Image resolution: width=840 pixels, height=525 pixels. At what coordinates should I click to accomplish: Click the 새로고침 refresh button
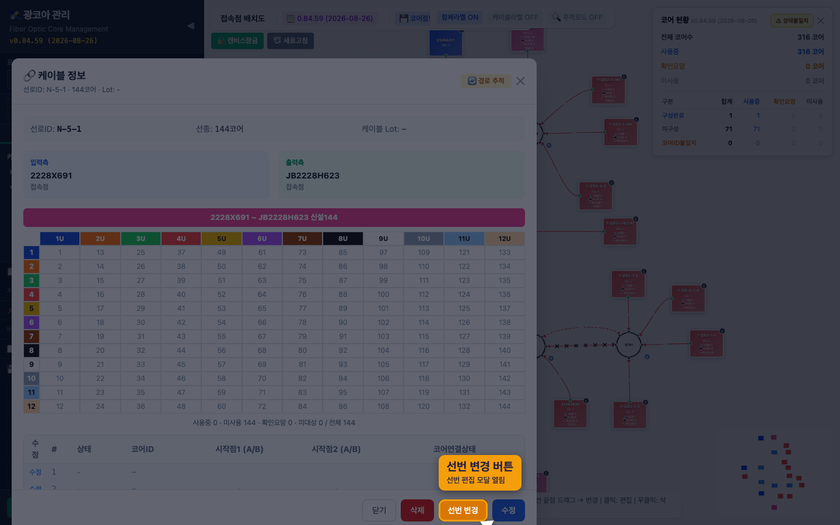(x=290, y=41)
